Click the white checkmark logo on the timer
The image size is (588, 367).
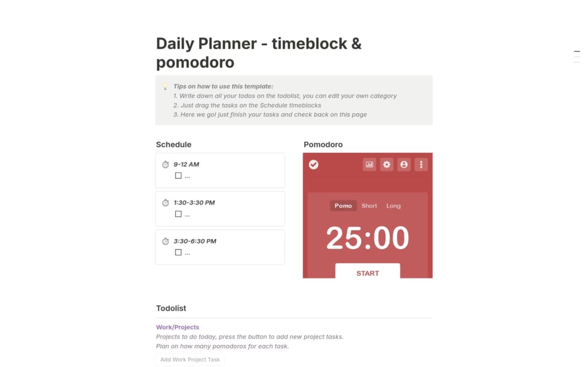point(314,164)
